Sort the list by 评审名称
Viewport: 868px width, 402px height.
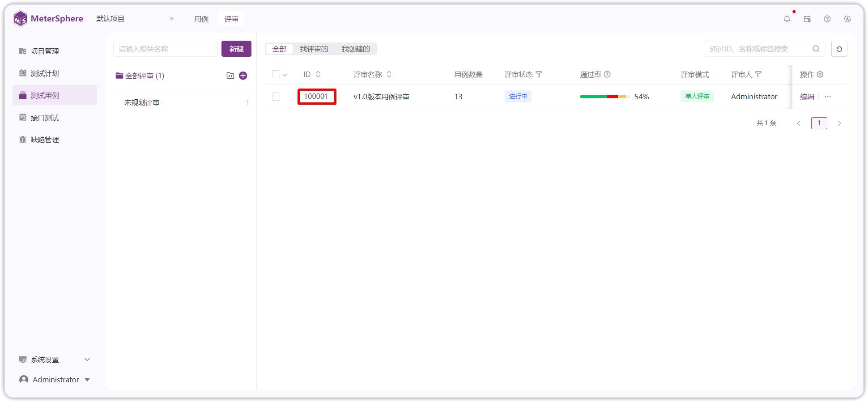tap(389, 74)
